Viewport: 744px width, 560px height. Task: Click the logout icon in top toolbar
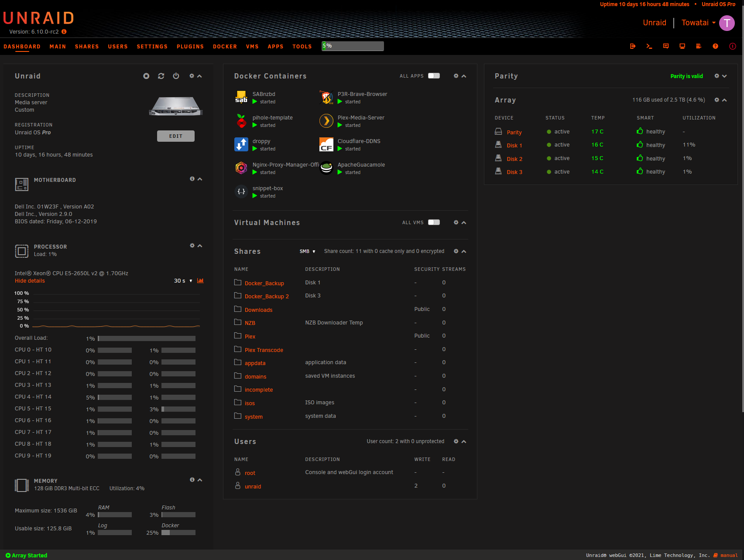pos(633,46)
